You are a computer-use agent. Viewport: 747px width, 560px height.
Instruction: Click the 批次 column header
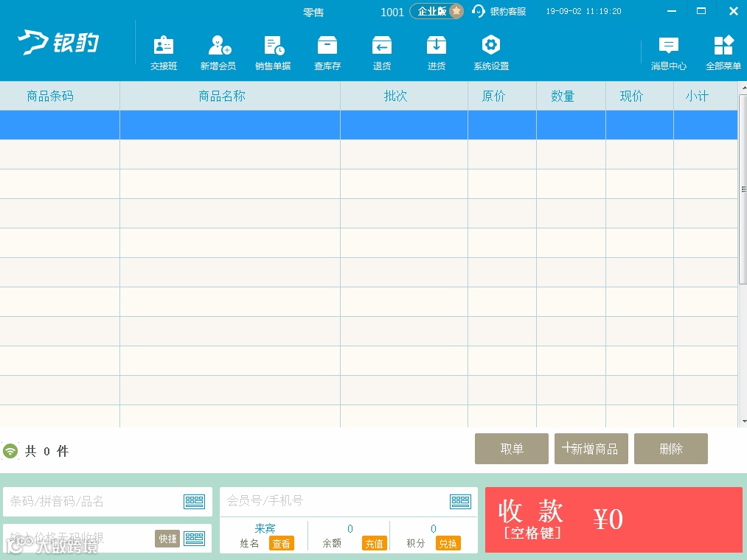404,96
